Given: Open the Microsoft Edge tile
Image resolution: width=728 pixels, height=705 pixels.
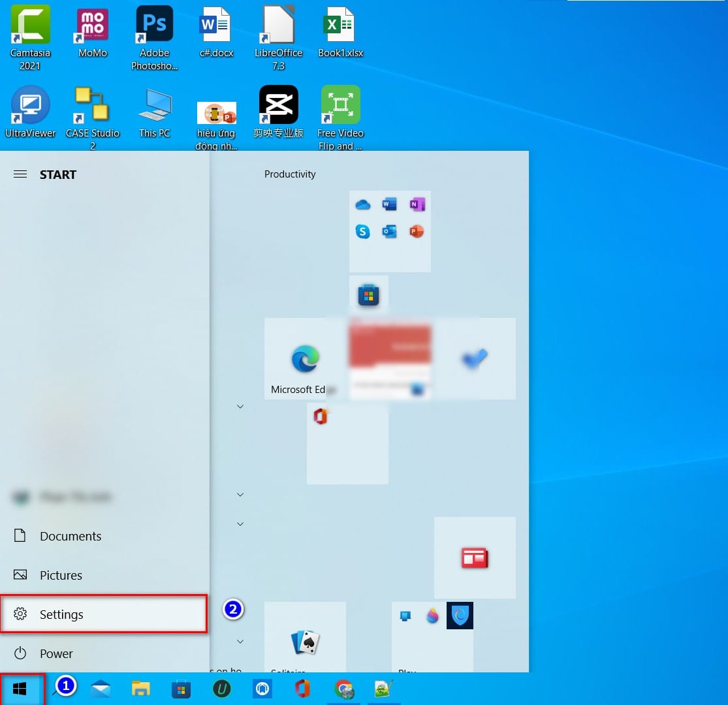Looking at the screenshot, I should coord(305,358).
